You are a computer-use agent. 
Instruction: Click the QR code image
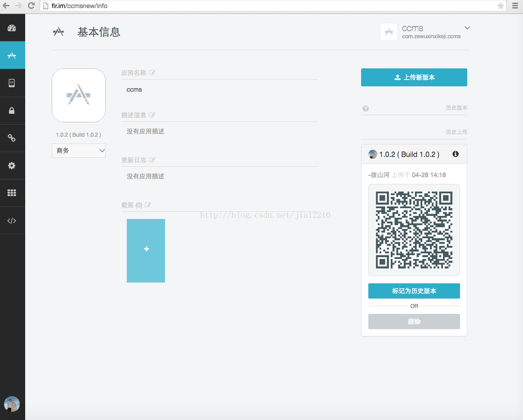click(x=414, y=230)
